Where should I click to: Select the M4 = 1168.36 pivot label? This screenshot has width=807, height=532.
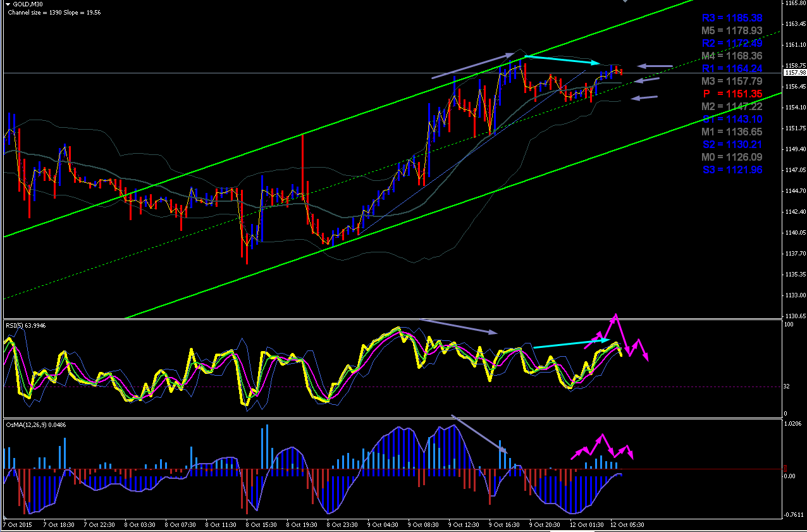(732, 56)
